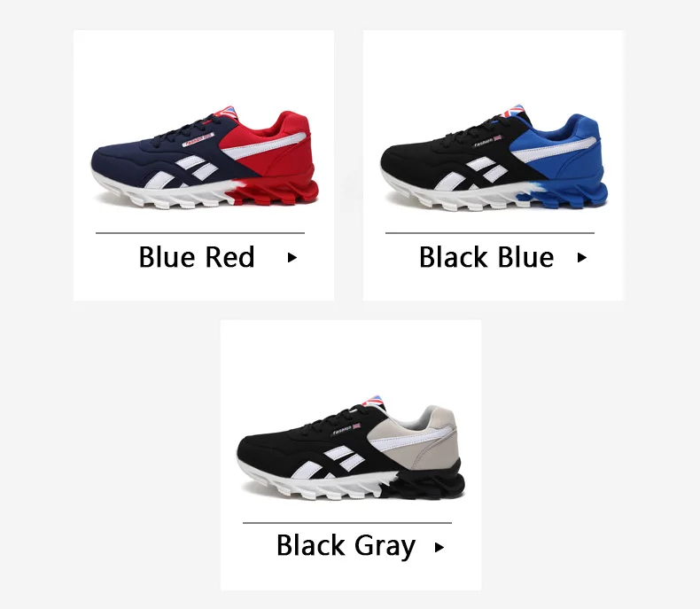Screen dimensions: 700x609
Task: Select the Black Blue shoe image
Action: point(494,160)
